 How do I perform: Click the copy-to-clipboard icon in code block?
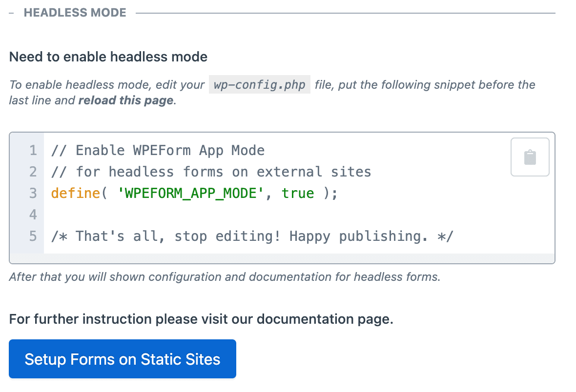(x=530, y=157)
